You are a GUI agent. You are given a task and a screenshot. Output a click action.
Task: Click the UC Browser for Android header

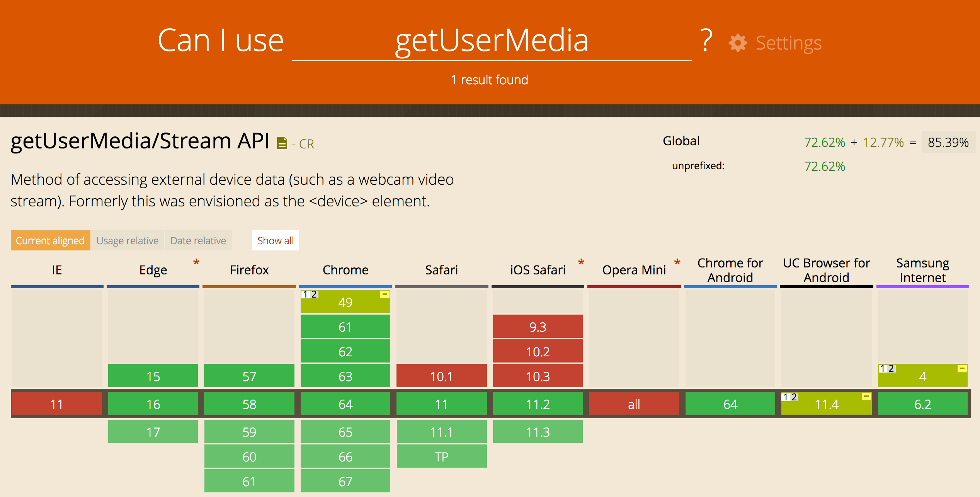827,270
